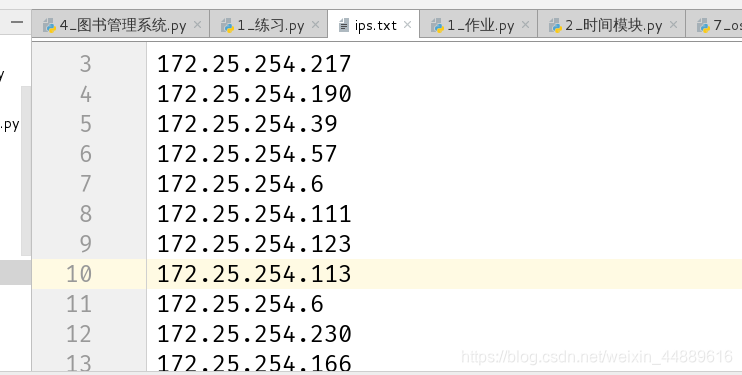Click line 8 text 172.25.254.111
This screenshot has width=742, height=375.
(254, 214)
